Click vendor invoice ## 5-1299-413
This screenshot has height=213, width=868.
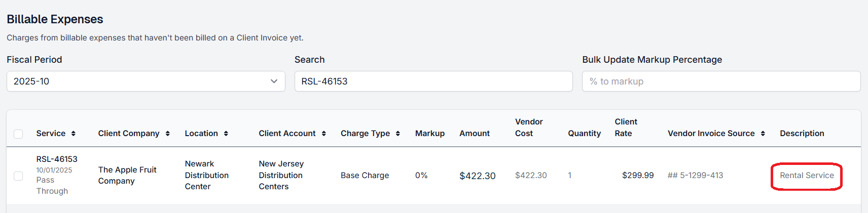[x=695, y=176]
